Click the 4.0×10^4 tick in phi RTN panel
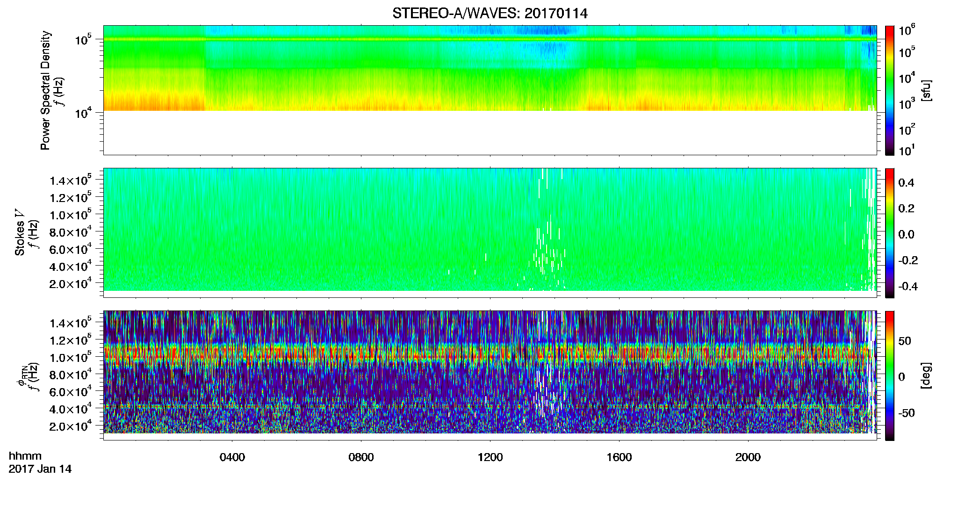Viewport: 980px width, 505px height. [70, 409]
